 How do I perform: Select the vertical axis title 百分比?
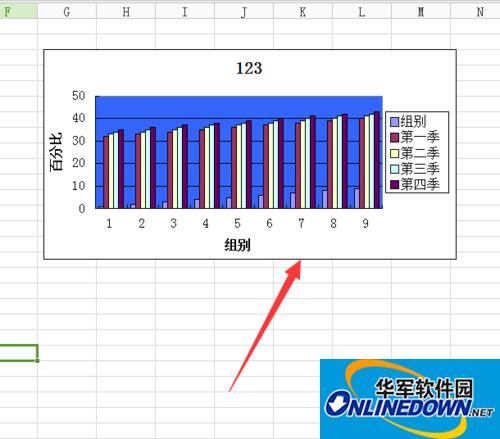click(56, 152)
